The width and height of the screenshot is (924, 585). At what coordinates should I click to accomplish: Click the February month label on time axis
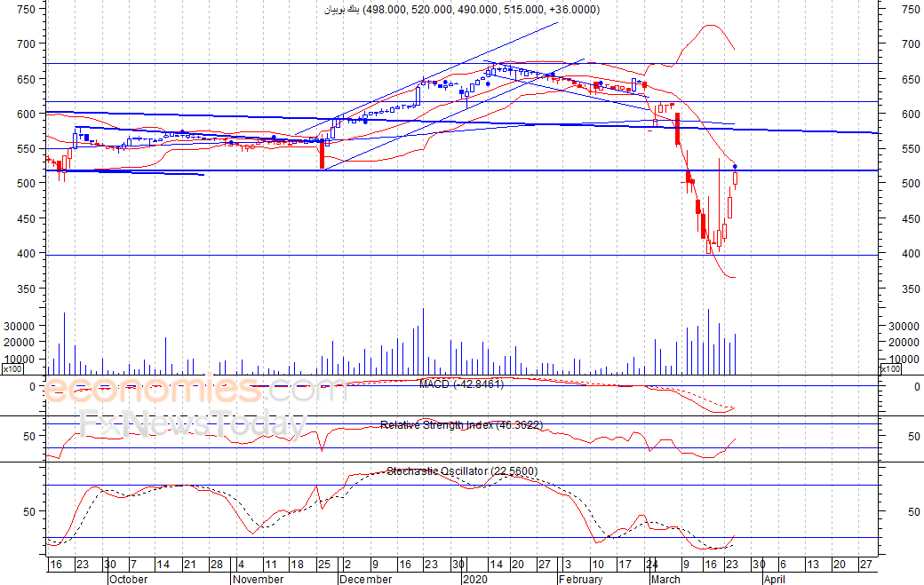click(x=580, y=579)
